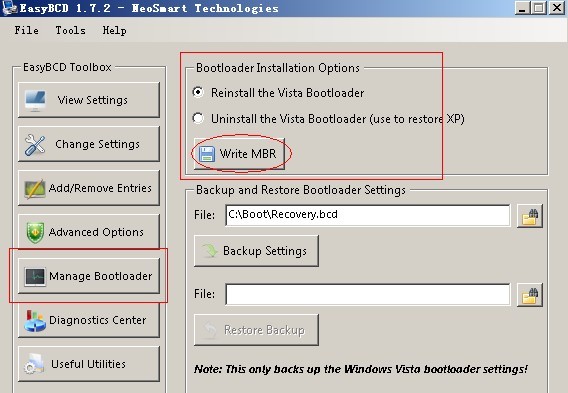This screenshot has height=393, width=568.
Task: Click the EasyBCD title bar app icon
Action: coord(10,8)
